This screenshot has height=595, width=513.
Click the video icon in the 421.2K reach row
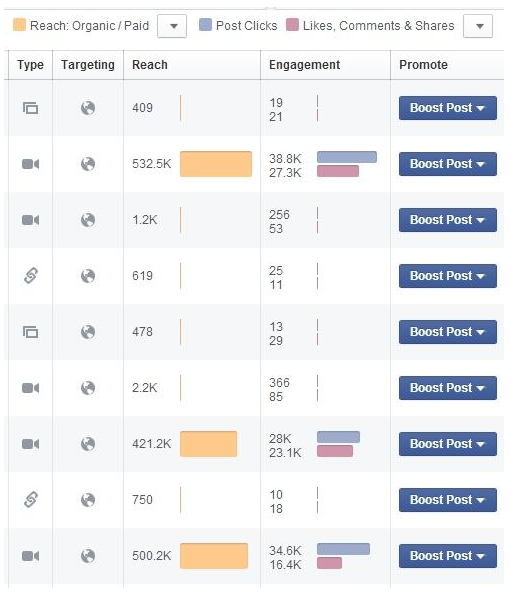point(30,444)
